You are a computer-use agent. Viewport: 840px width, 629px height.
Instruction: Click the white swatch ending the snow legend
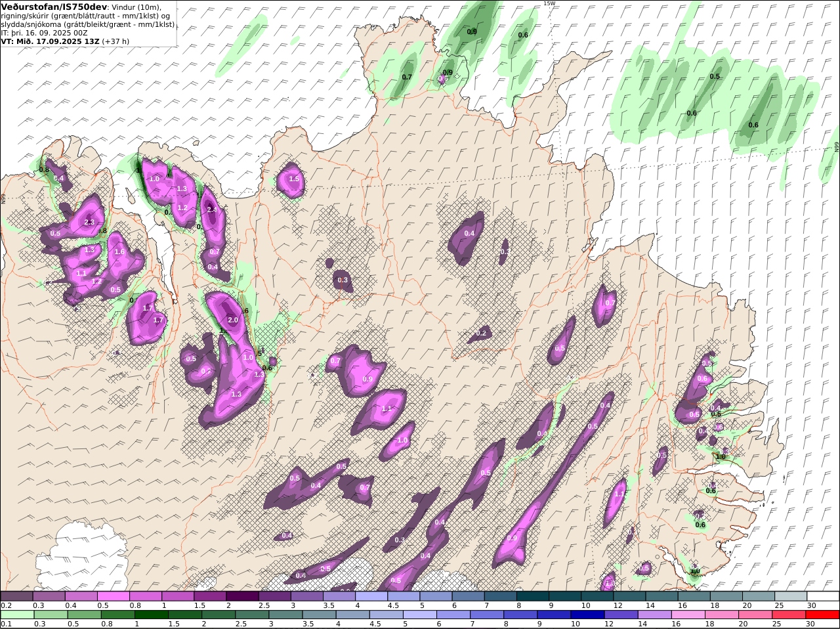(x=823, y=596)
